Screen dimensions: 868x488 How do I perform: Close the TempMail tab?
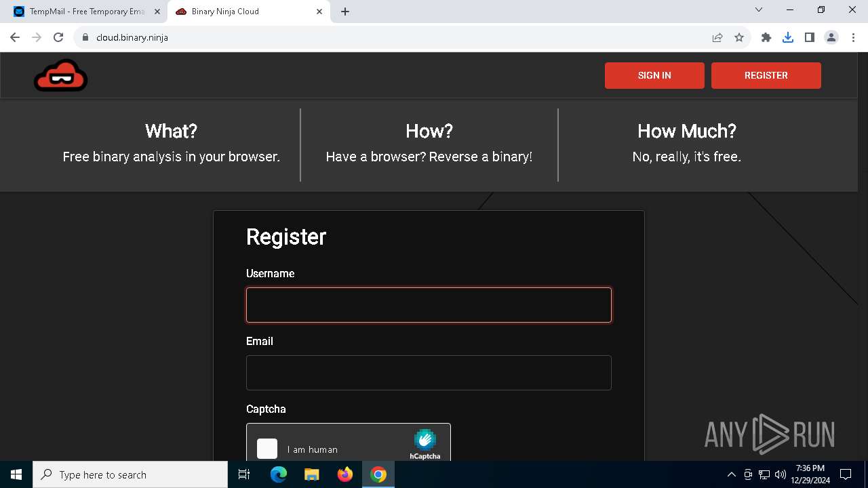(x=157, y=12)
